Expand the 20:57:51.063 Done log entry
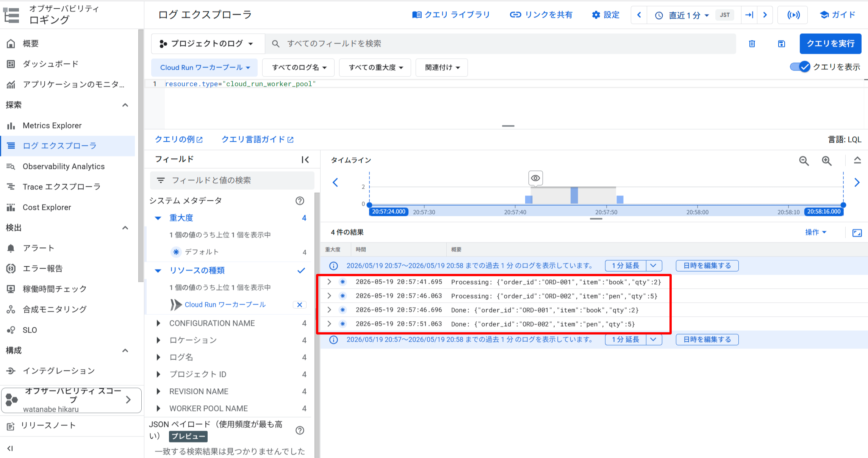 coord(329,324)
